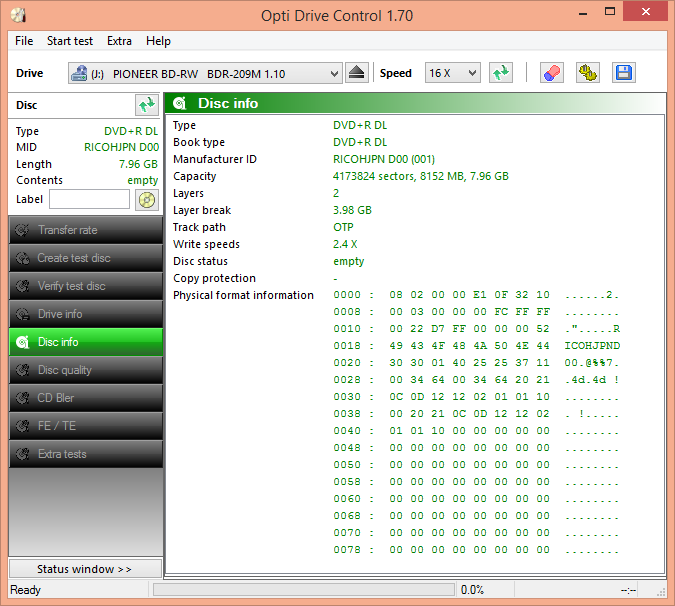Open the Help menu
This screenshot has height=606, width=675.
coord(158,41)
